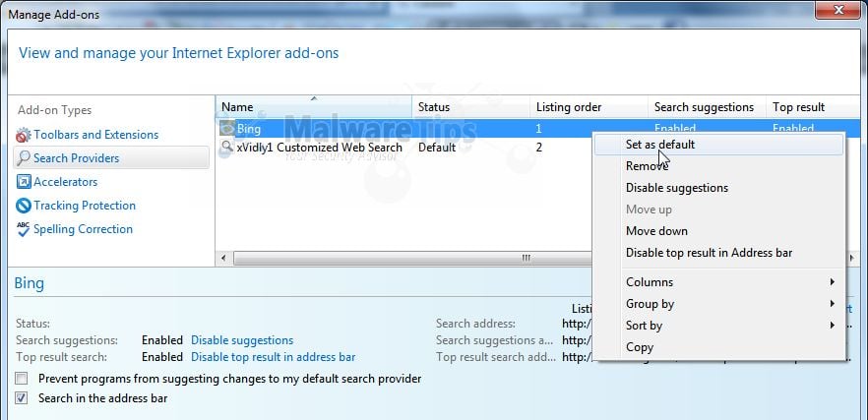The width and height of the screenshot is (868, 420).
Task: Open Accelerators add-on type
Action: 65,182
